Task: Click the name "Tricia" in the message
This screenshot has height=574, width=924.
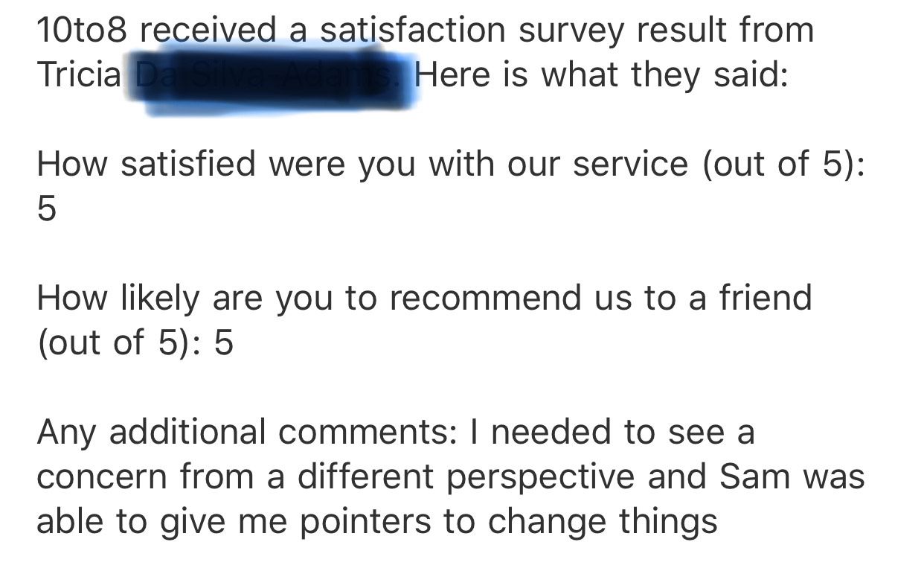Action: pos(79,74)
